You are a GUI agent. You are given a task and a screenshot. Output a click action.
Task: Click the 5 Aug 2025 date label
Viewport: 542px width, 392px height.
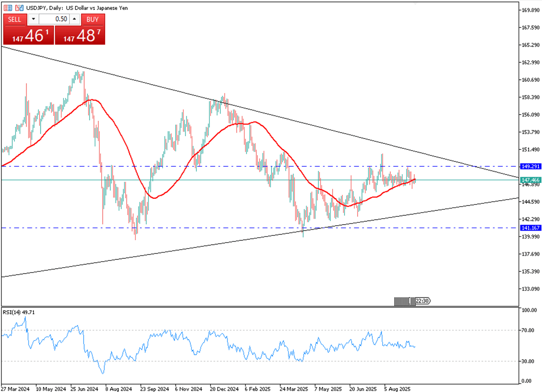point(397,389)
